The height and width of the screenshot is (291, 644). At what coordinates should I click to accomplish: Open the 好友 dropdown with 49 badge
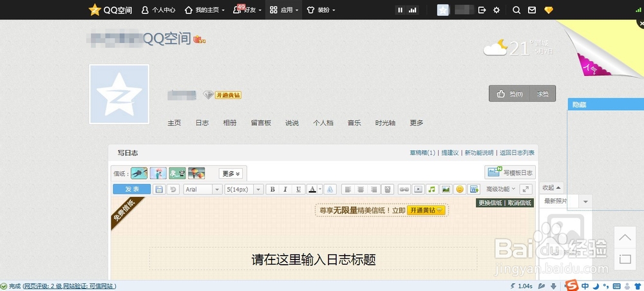247,10
